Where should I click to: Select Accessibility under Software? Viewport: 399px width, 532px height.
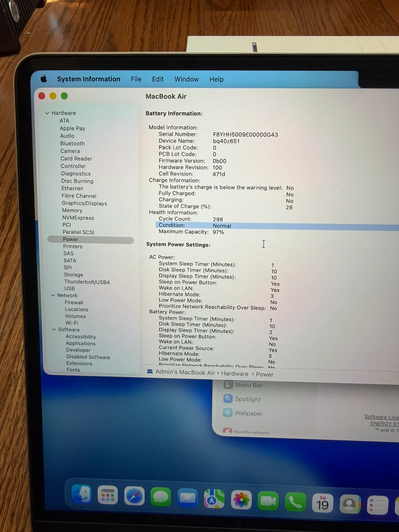click(x=81, y=337)
